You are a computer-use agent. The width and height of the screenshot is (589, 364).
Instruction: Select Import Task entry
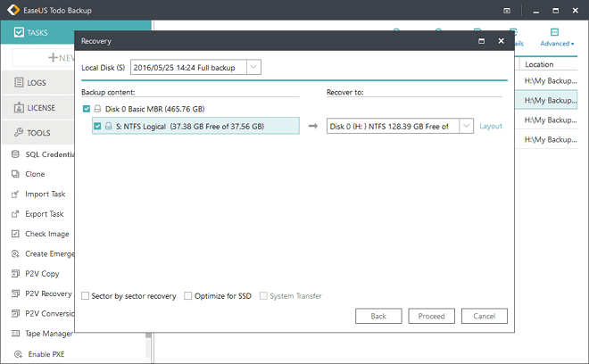pyautogui.click(x=46, y=194)
